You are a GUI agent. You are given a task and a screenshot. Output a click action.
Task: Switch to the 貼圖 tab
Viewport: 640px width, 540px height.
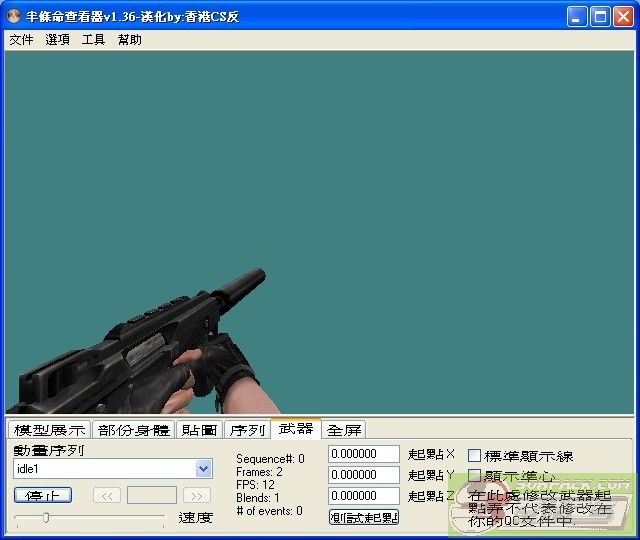pos(199,430)
